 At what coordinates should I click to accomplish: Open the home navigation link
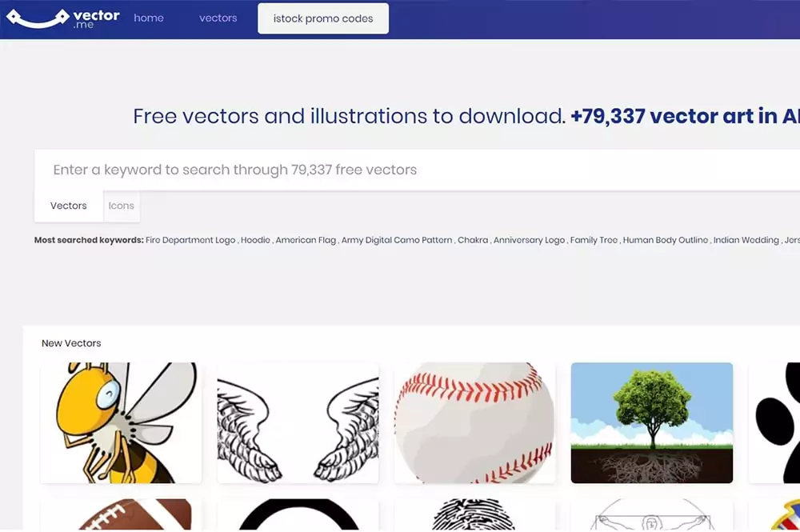pos(149,18)
